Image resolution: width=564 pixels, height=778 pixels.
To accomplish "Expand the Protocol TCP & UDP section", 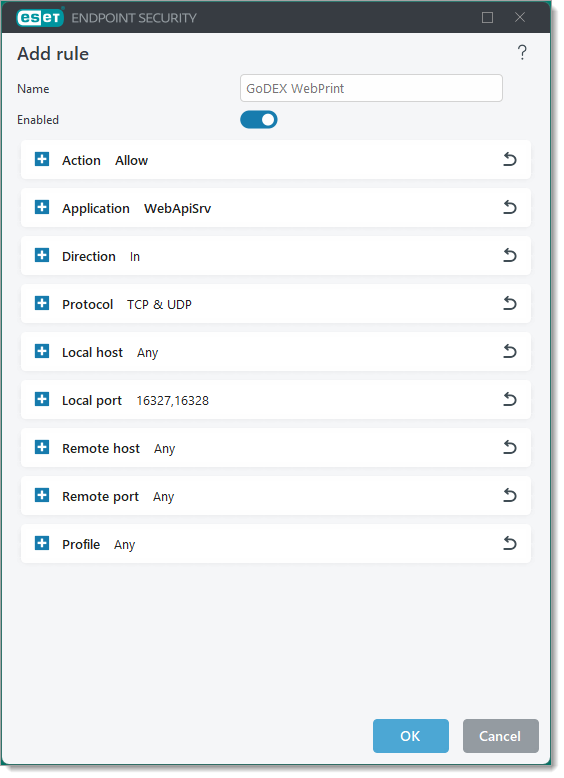I will coord(42,303).
